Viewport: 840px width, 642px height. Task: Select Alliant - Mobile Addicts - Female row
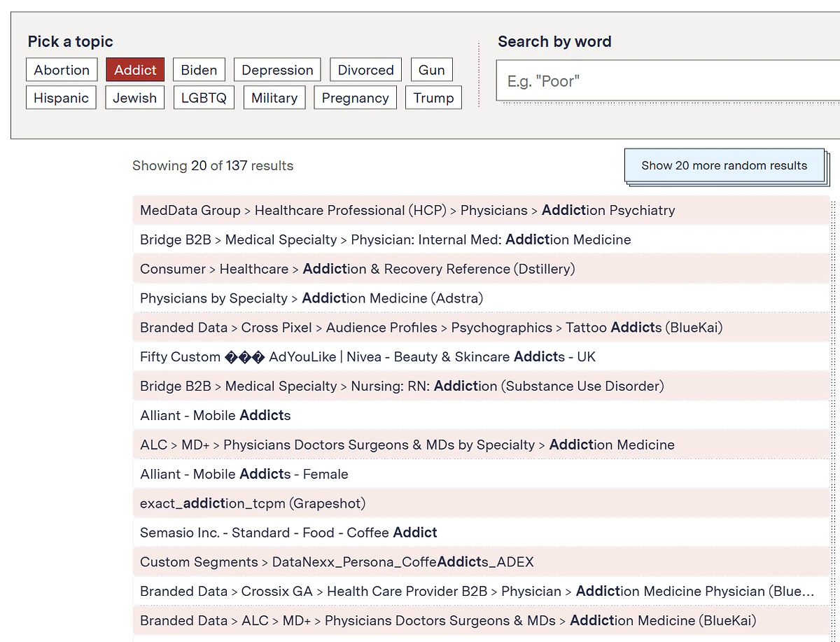[480, 474]
